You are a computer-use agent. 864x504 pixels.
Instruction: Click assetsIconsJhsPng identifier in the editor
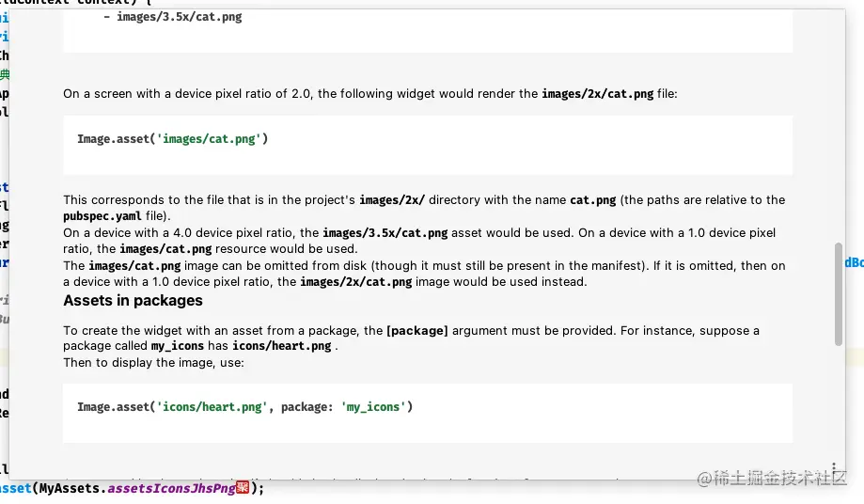171,489
